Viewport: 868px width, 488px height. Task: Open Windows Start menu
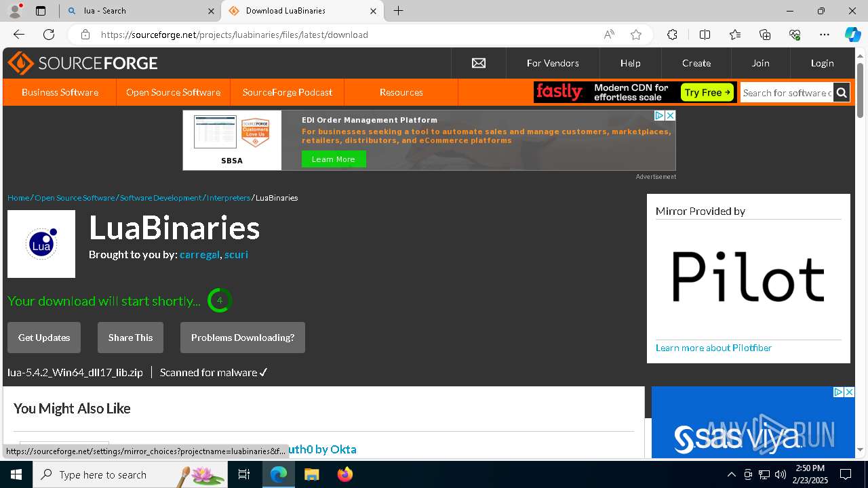(16, 474)
